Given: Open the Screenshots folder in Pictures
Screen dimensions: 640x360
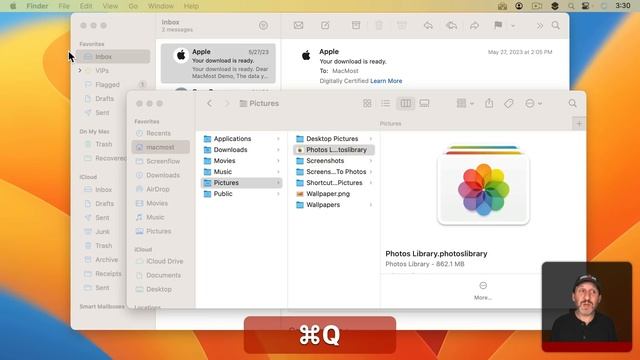Looking at the screenshot, I should point(334,161).
